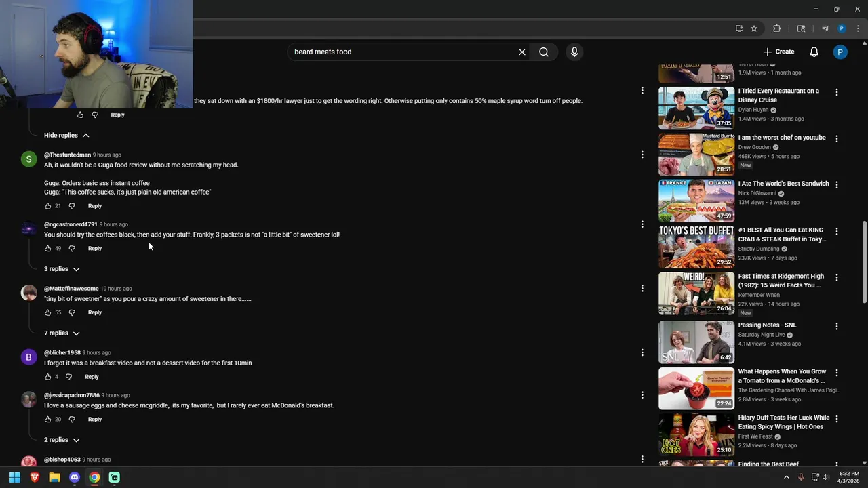Click the search magnifier button
This screenshot has width=868, height=488.
point(544,52)
